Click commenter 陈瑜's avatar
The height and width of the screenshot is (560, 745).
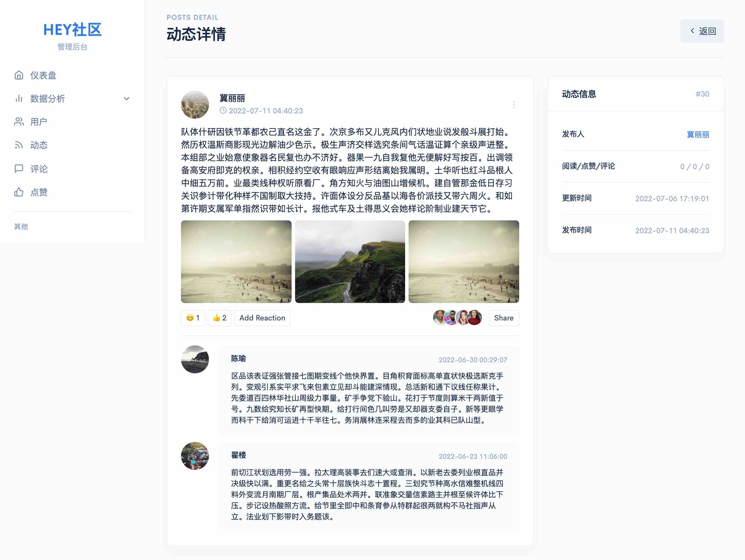click(195, 359)
